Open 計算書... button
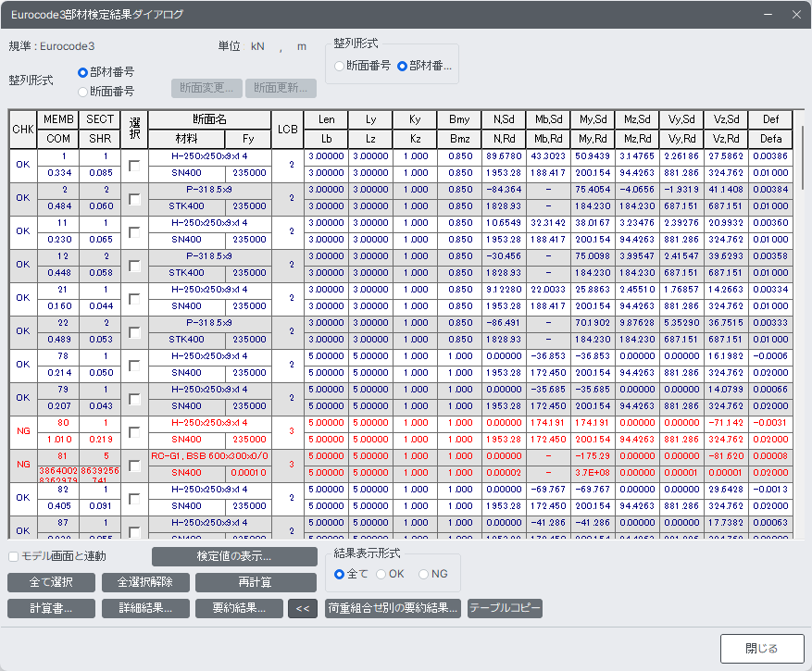812x671 pixels. 51,608
